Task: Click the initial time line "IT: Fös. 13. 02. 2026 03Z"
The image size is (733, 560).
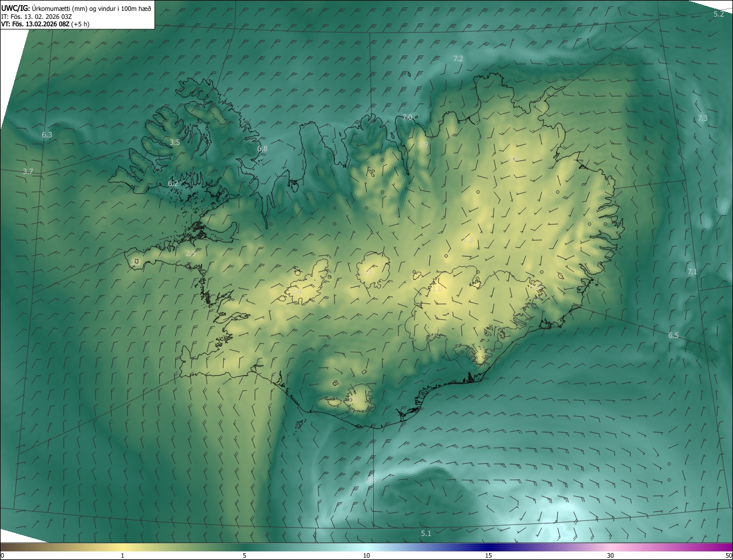Action: pos(37,17)
